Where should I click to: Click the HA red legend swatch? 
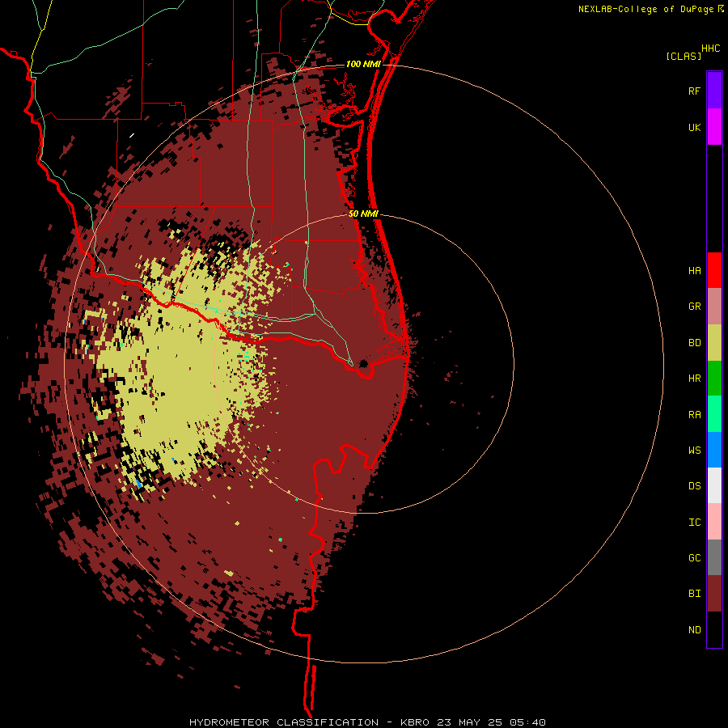coord(714,270)
